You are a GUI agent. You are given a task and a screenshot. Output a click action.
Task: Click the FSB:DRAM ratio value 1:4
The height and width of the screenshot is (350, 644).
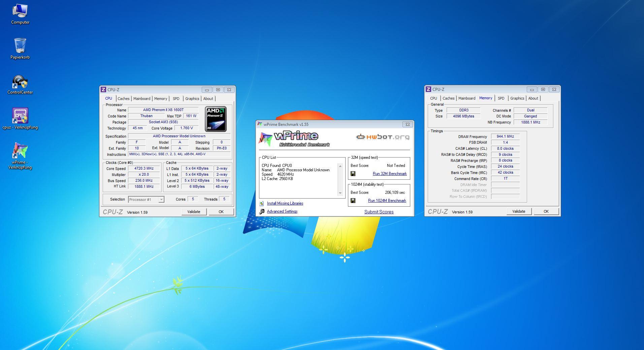[x=505, y=142]
